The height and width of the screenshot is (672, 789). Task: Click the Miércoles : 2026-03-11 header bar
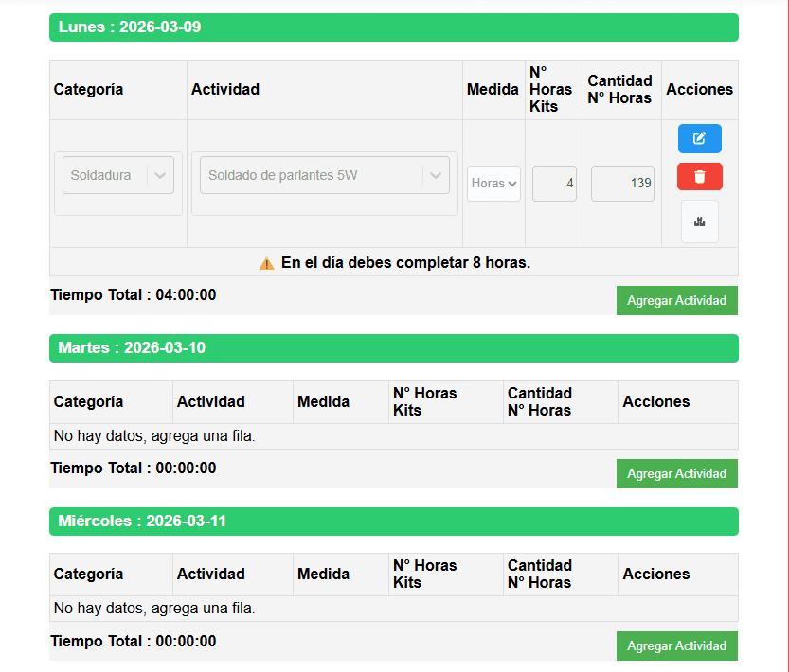[393, 522]
